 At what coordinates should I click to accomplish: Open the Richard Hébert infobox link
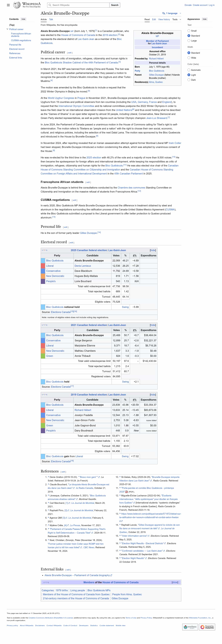(x=156, y=59)
